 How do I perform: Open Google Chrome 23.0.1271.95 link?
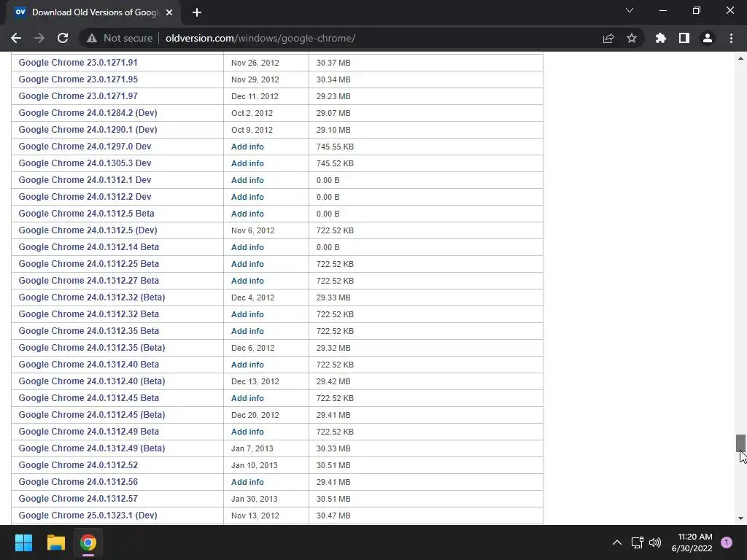pos(78,79)
